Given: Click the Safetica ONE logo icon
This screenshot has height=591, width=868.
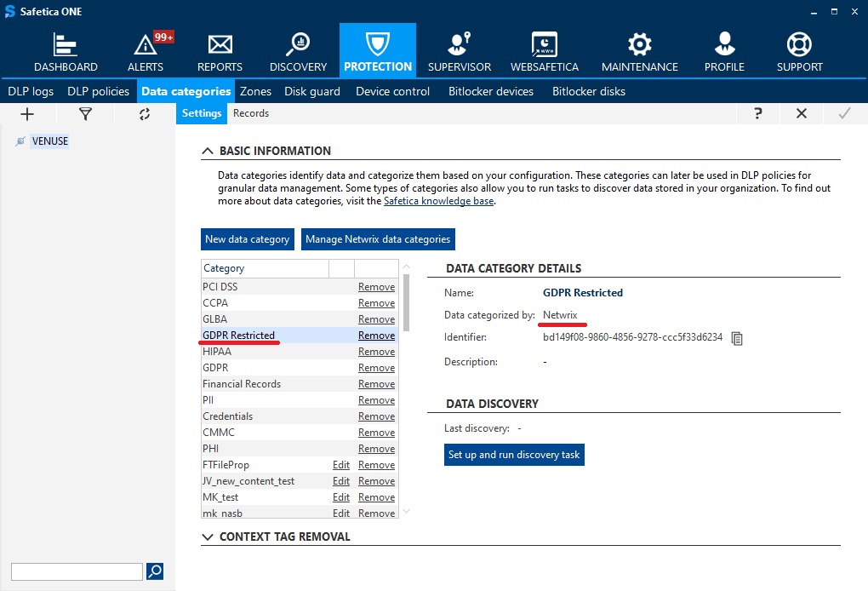Looking at the screenshot, I should coord(10,12).
